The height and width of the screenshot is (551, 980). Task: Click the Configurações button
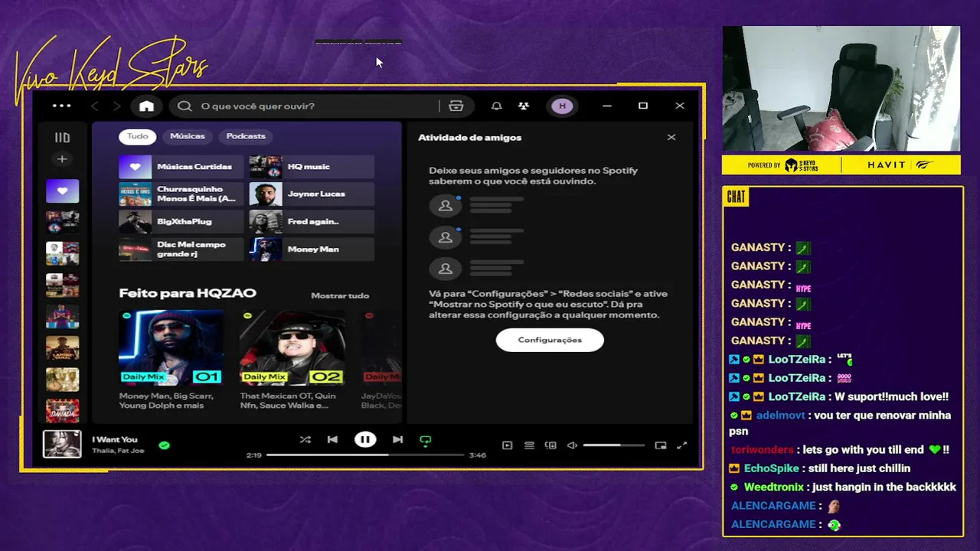point(550,340)
